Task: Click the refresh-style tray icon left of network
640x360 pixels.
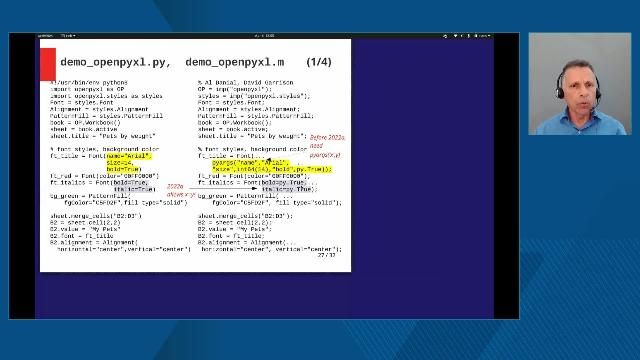Action: point(445,36)
